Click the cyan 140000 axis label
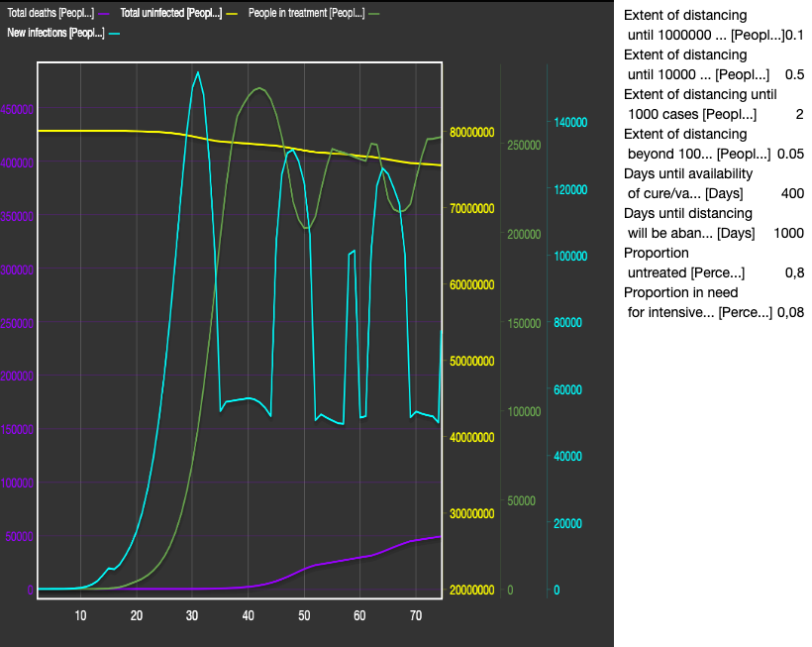This screenshot has height=647, width=812. point(570,122)
